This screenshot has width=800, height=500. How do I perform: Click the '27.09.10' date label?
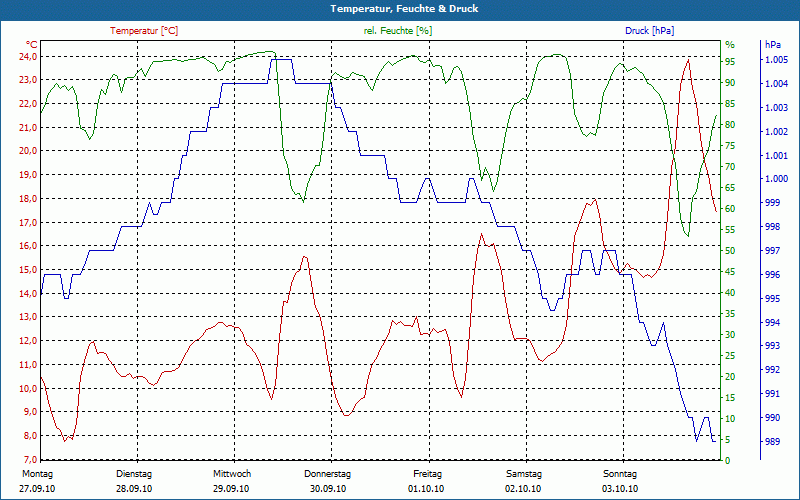[38, 489]
